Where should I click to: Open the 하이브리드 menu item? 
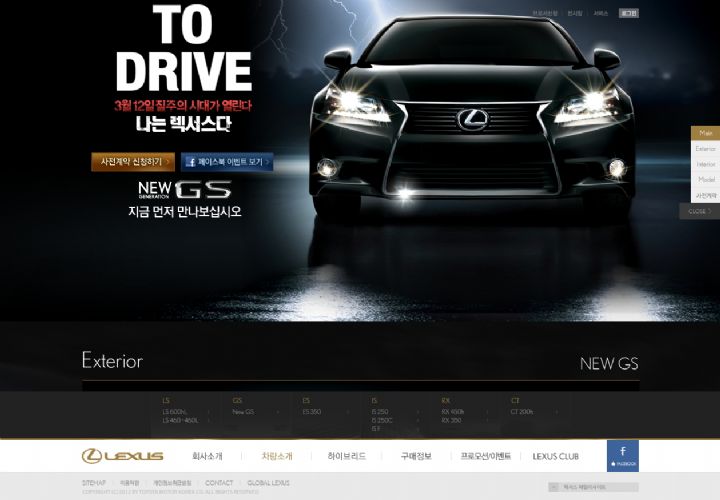tap(346, 456)
